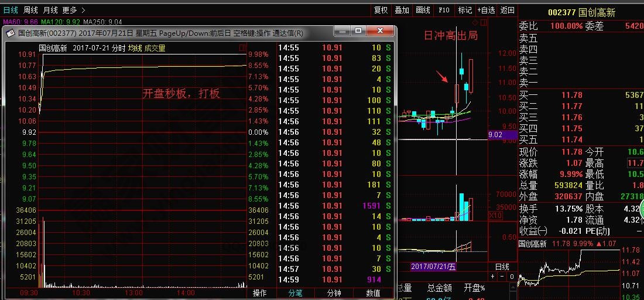
Task: Open the 操作 menu in popup
Action: coord(259,293)
